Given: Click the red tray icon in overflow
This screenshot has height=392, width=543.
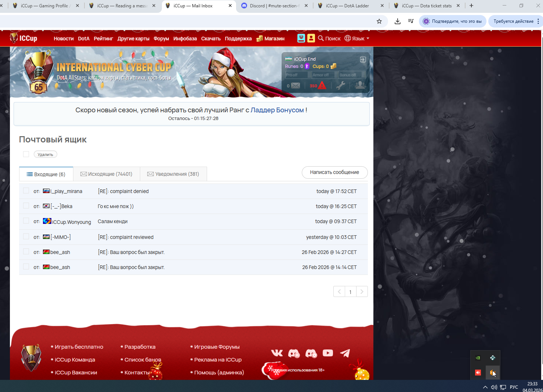Looking at the screenshot, I should pyautogui.click(x=478, y=373).
